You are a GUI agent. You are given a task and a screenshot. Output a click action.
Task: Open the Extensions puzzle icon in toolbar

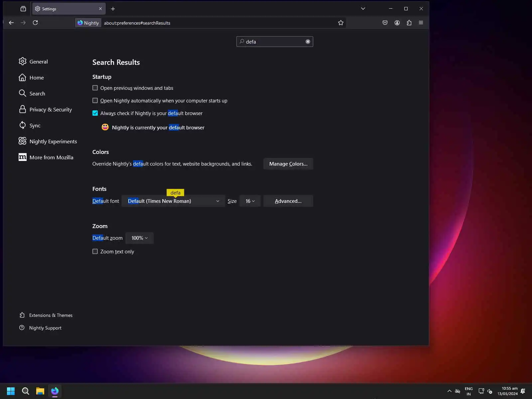(x=409, y=23)
